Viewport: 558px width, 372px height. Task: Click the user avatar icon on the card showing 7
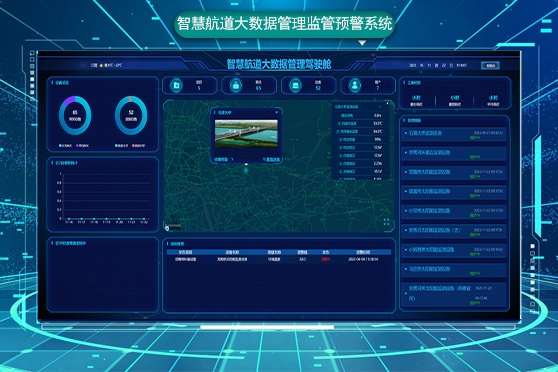(354, 85)
